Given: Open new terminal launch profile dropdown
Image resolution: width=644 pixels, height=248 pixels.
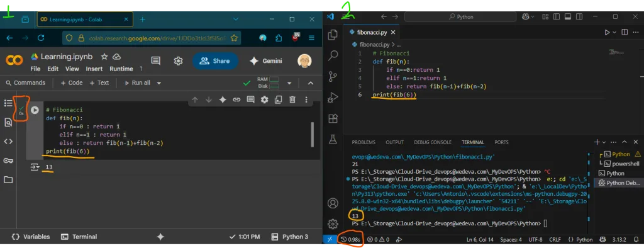Looking at the screenshot, I should point(604,142).
